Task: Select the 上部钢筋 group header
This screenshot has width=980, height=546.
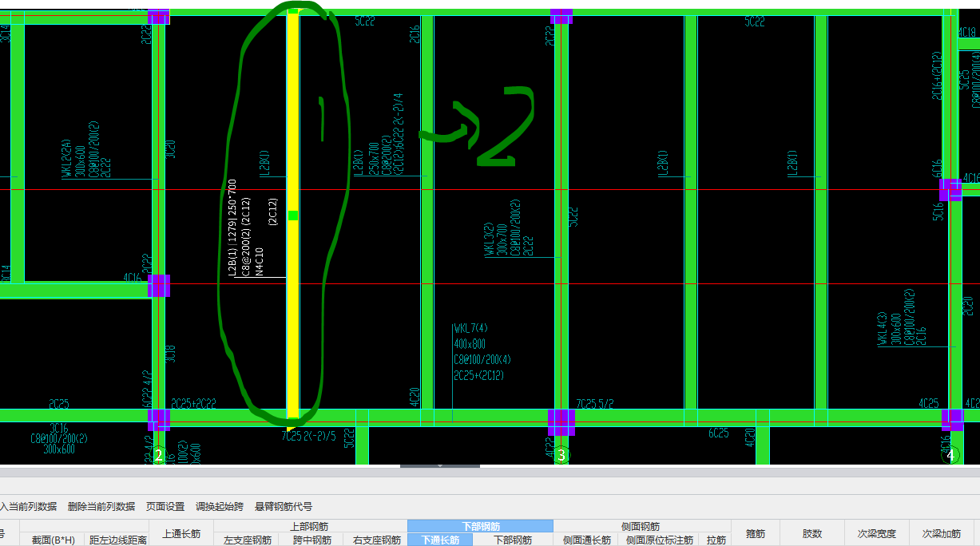Action: [310, 526]
